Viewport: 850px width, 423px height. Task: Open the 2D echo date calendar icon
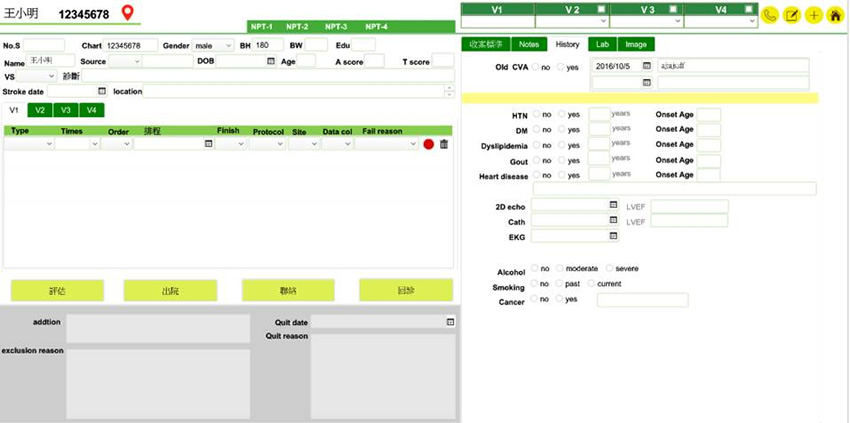tap(613, 206)
